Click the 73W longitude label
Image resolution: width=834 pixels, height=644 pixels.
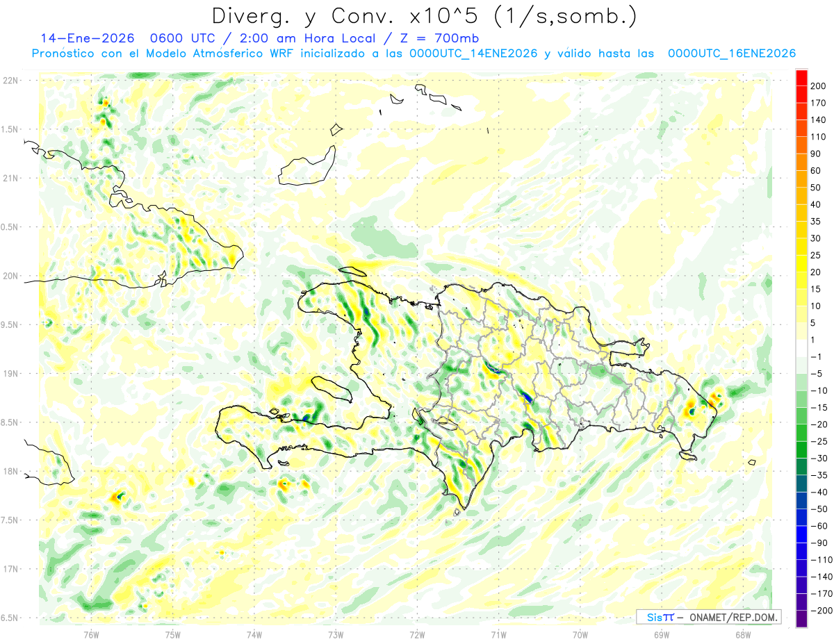[x=336, y=634]
